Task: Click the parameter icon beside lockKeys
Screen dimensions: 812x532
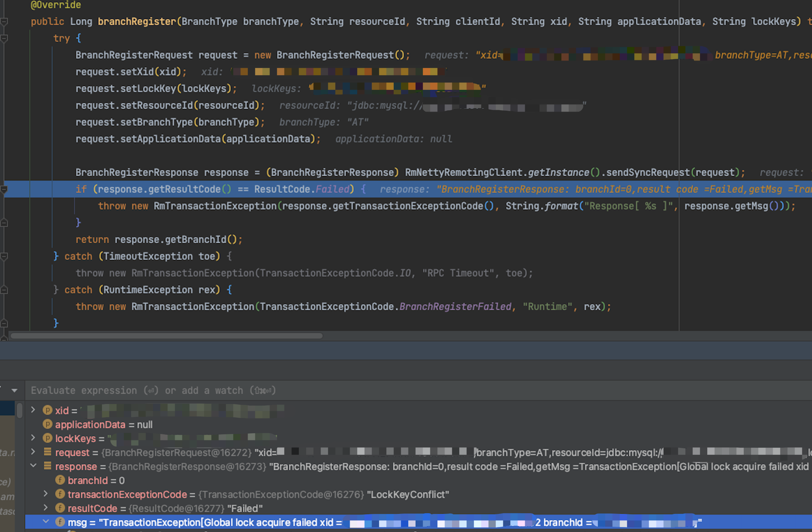Action: 47,438
